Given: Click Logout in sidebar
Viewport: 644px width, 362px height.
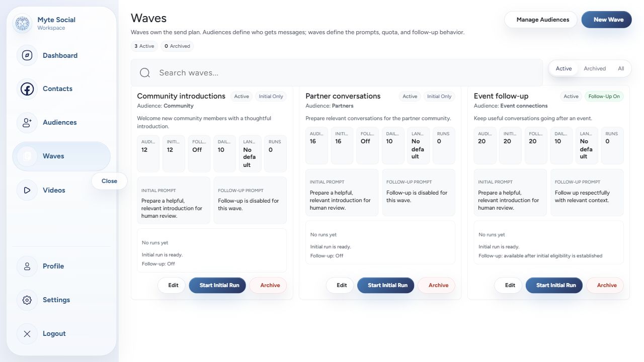Looking at the screenshot, I should 61,333.
